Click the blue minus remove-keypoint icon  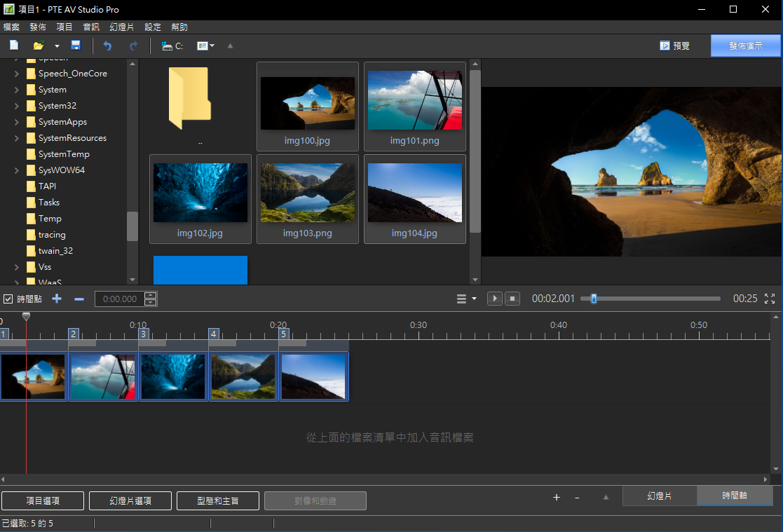79,299
